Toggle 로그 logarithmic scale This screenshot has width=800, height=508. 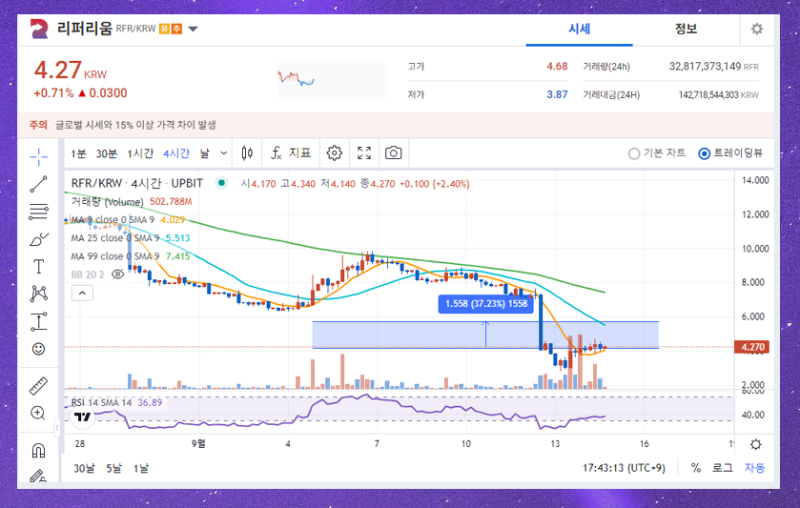point(722,468)
